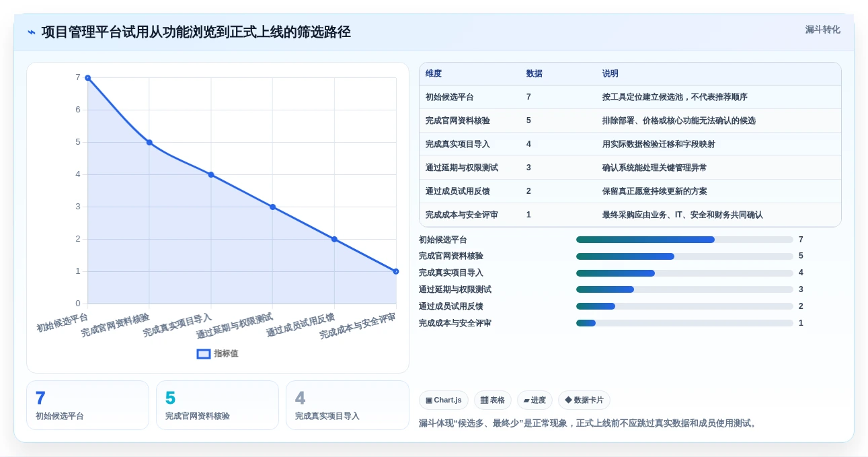Image resolution: width=868 pixels, height=457 pixels.
Task: Click the chart data point at value 5
Action: [149, 143]
